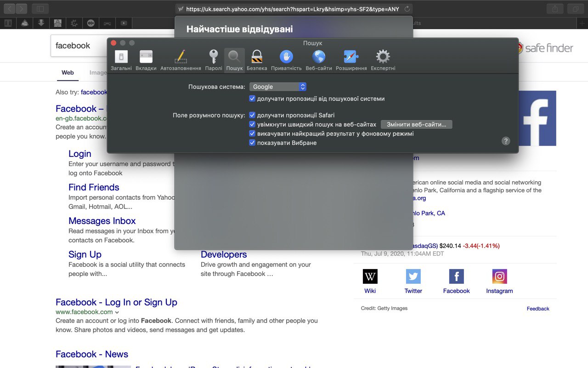Click the Feedback link

538,309
